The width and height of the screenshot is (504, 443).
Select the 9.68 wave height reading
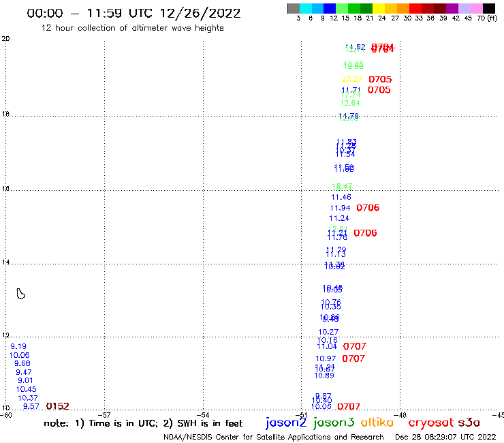tap(22, 363)
